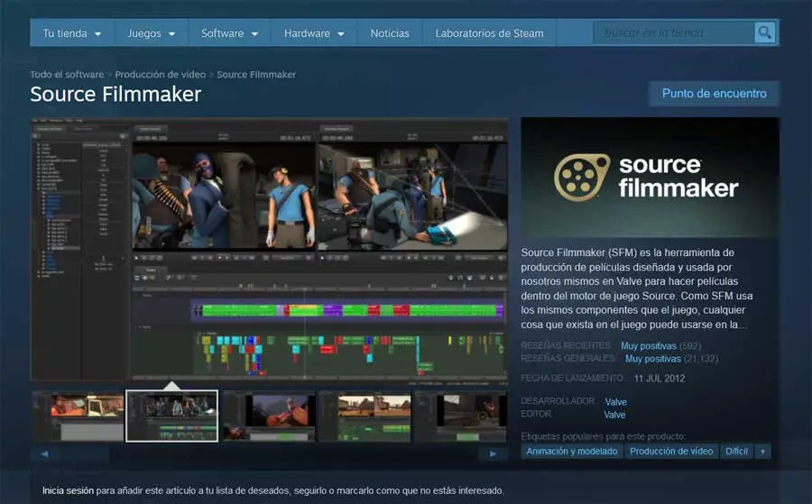Click the Inicia sesión link
This screenshot has height=504, width=812.
(68, 490)
